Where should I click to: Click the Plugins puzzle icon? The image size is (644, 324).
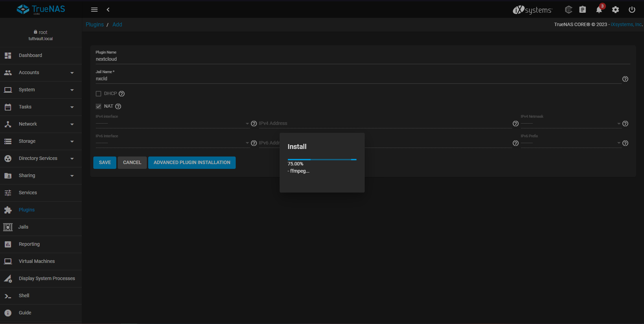8,210
